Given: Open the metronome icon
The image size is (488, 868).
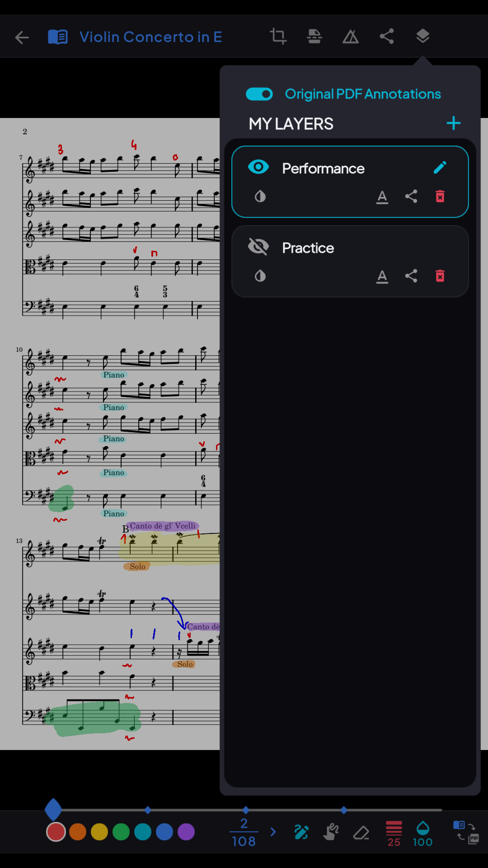Looking at the screenshot, I should [x=350, y=36].
